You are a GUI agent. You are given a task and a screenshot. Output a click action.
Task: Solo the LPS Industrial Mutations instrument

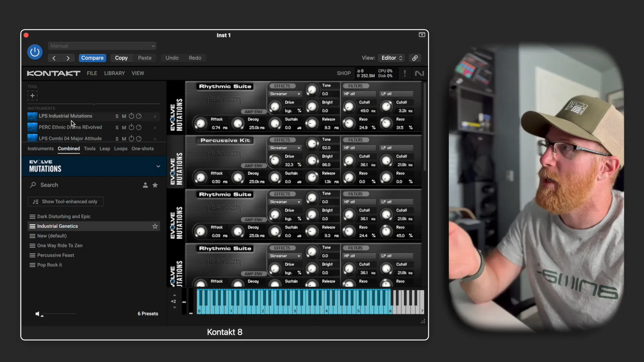pyautogui.click(x=117, y=116)
